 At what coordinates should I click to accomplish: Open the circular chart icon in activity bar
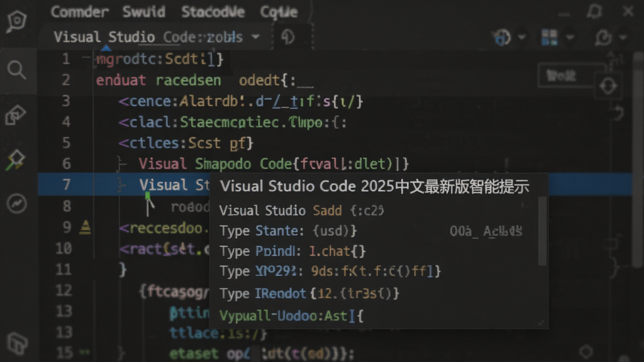[16, 203]
